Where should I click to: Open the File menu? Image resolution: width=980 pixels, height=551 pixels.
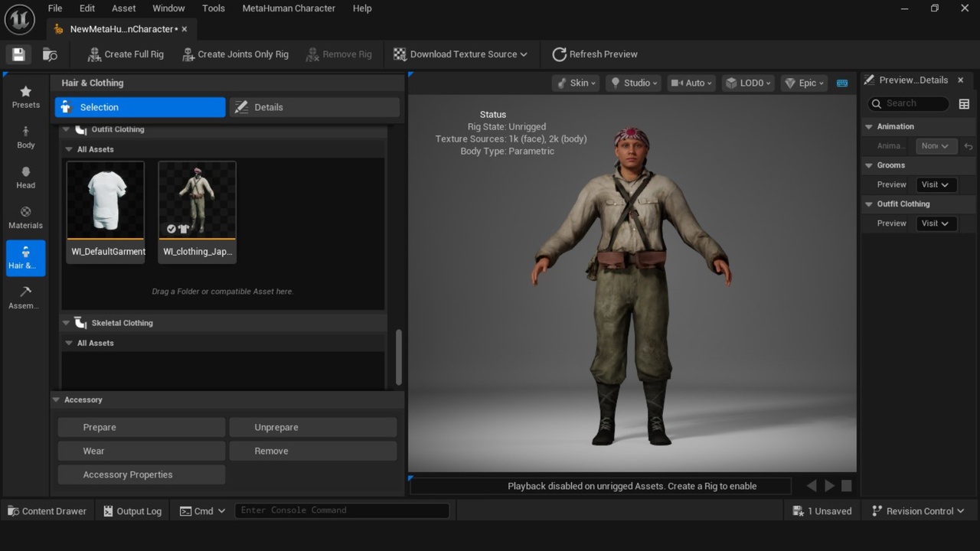(x=55, y=8)
